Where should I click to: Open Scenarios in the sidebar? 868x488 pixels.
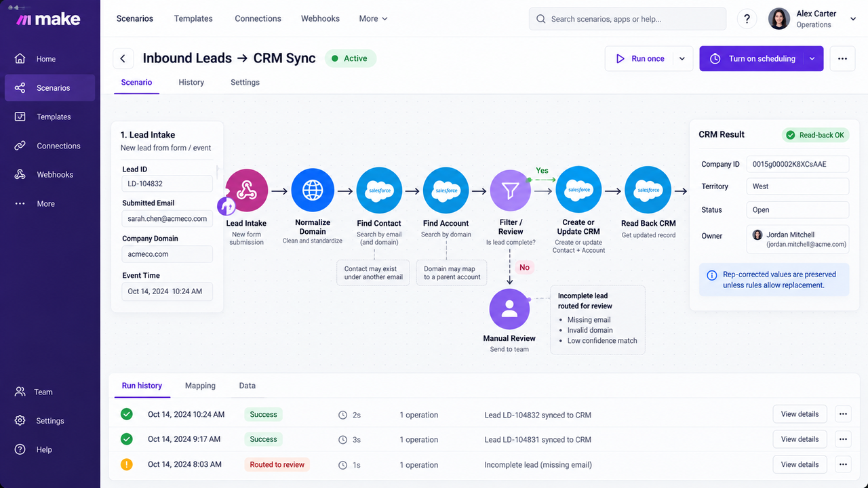coord(50,88)
